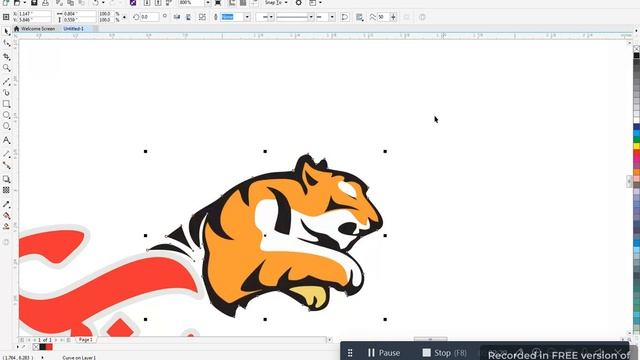
Task: Click the Print icon in standard toolbar
Action: click(x=46, y=3)
